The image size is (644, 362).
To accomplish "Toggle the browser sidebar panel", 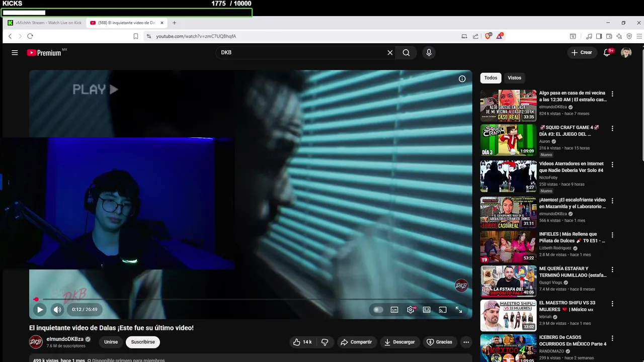I will [599, 36].
